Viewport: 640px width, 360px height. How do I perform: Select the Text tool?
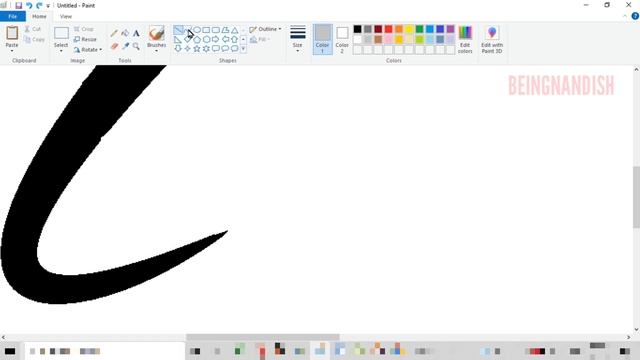[136, 33]
